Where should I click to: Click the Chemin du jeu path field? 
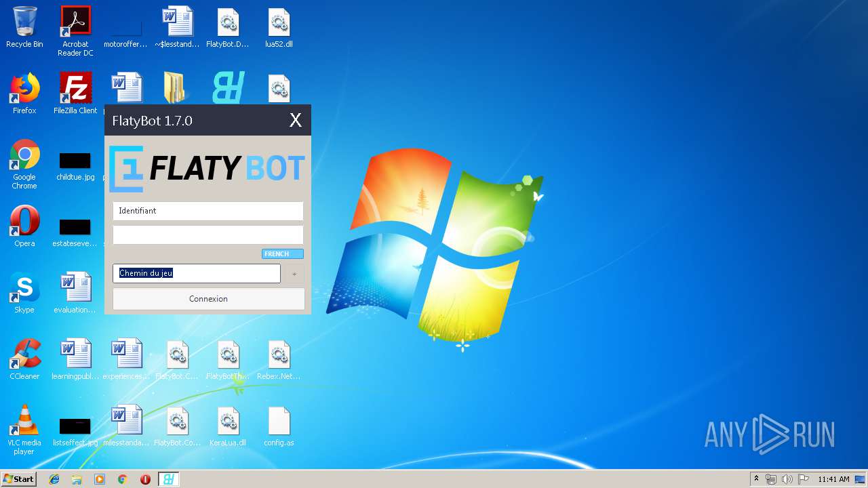[196, 273]
